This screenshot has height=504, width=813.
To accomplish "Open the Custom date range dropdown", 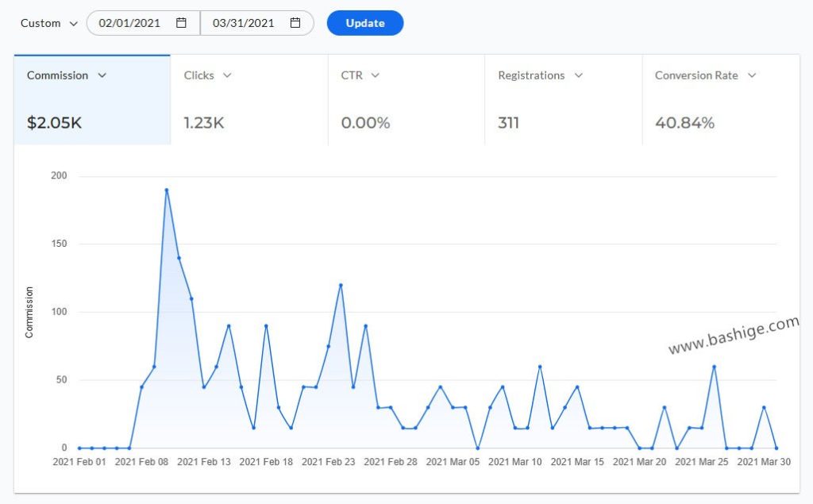I will click(49, 23).
